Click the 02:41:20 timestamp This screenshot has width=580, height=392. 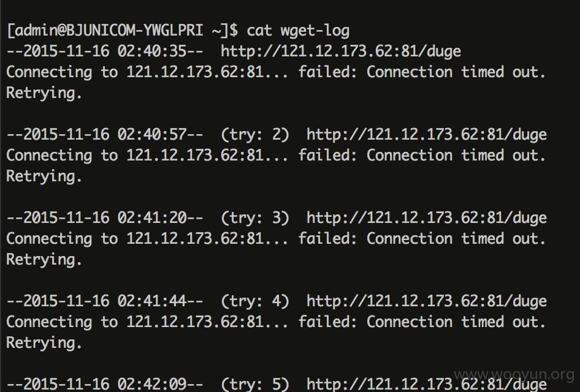coord(152,217)
